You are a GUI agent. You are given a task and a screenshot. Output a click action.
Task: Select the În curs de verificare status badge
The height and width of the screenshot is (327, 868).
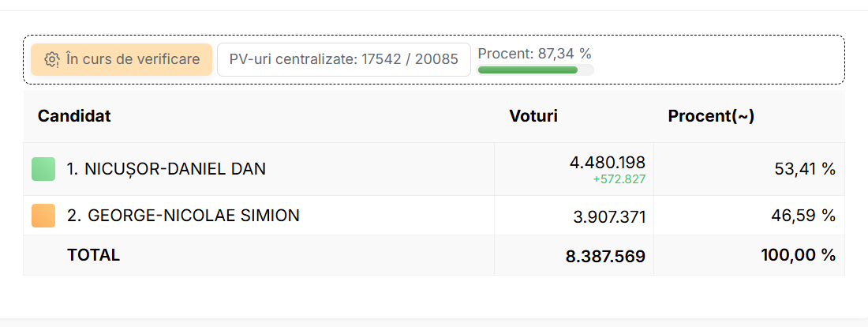tap(122, 59)
